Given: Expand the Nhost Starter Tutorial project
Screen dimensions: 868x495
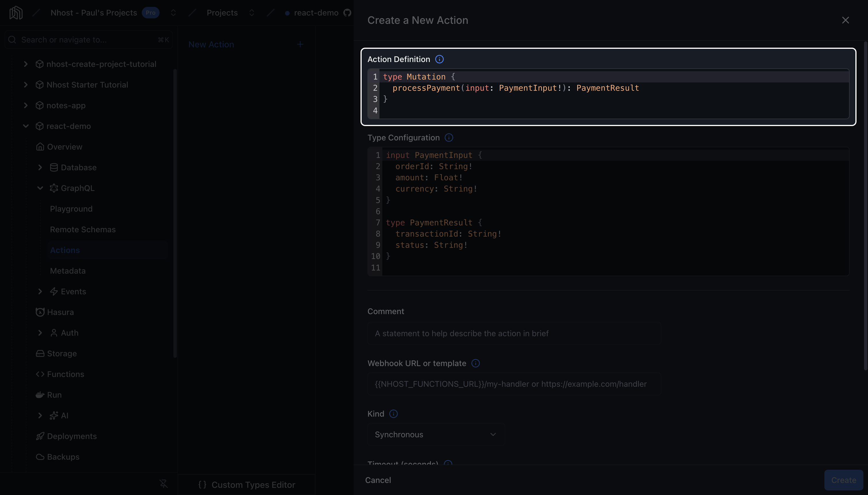Looking at the screenshot, I should 26,85.
